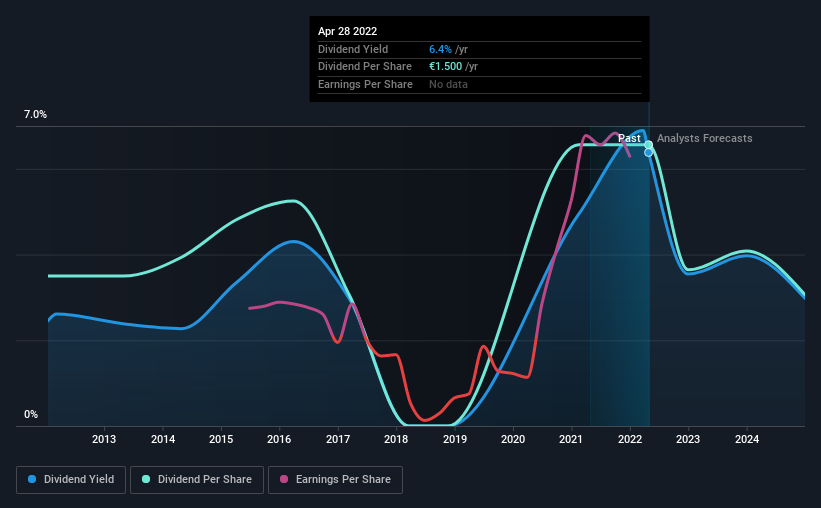Viewport: 821px width, 508px height.
Task: Click the pink Earnings Per Share legend dot
Action: click(284, 479)
